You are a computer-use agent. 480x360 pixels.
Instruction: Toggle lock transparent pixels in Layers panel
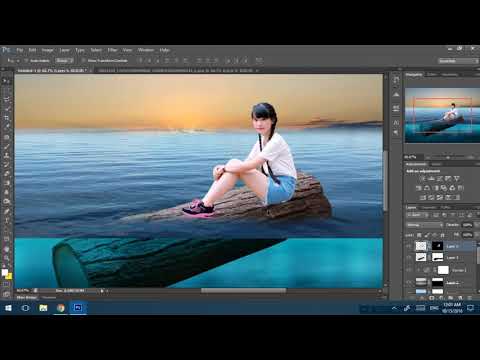[x=419, y=235]
